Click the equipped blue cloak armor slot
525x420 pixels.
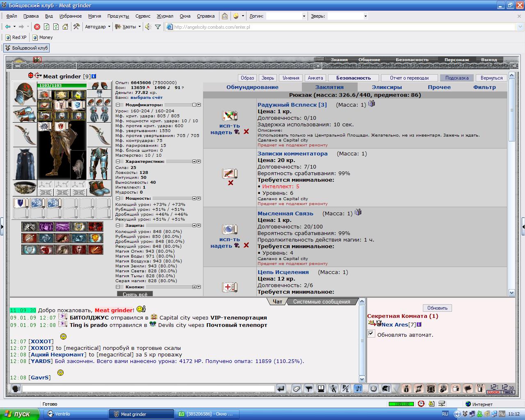[x=25, y=164]
